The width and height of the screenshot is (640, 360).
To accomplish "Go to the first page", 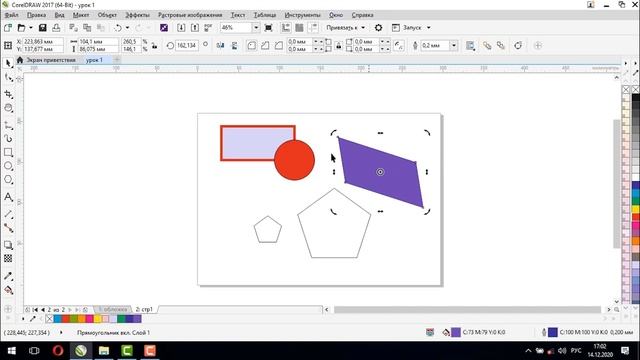I will [x=35, y=310].
